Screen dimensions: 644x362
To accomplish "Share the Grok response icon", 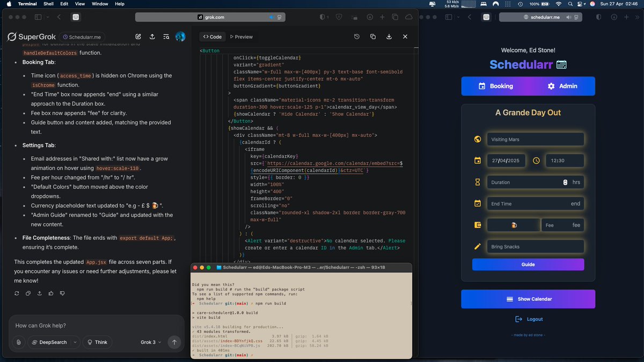I will (x=39, y=293).
